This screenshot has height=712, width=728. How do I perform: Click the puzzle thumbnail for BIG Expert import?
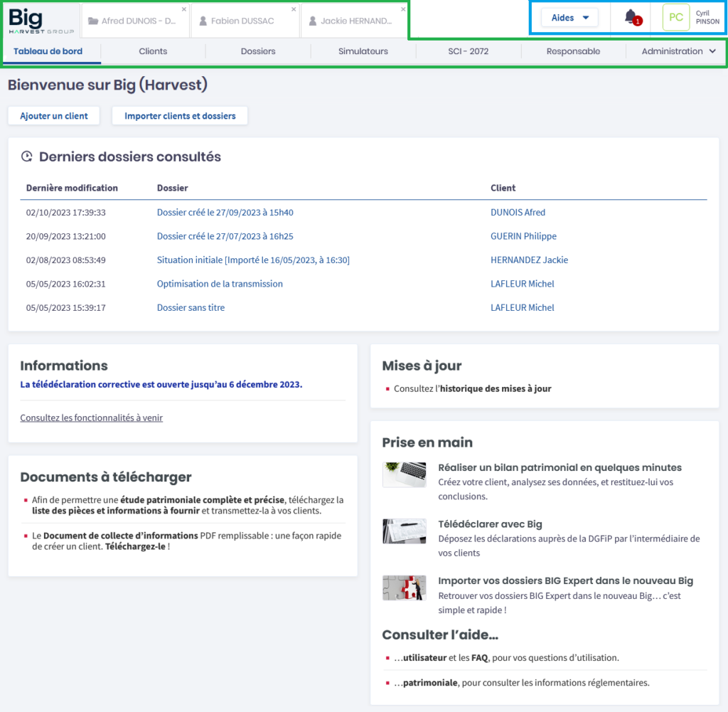tap(404, 588)
